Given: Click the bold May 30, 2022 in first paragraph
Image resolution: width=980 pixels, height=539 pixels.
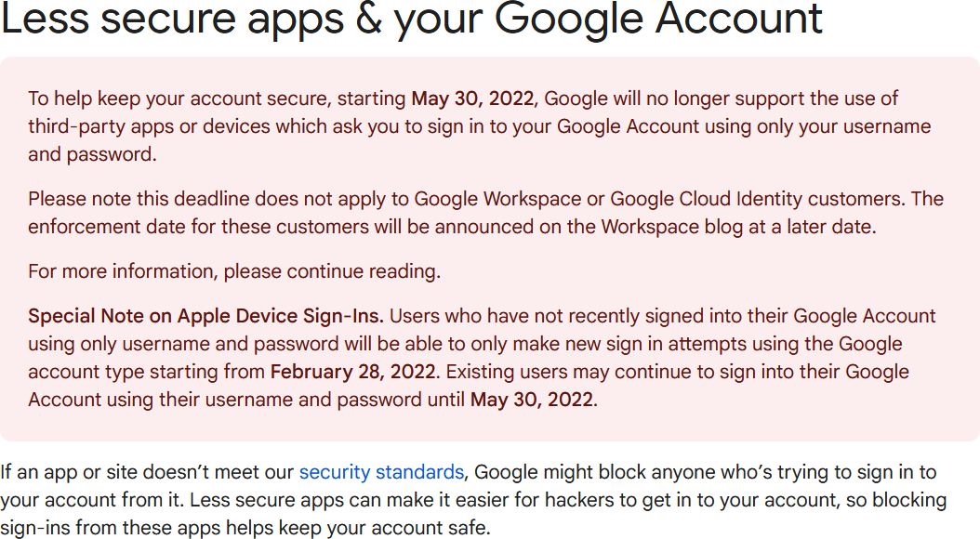Looking at the screenshot, I should click(473, 99).
